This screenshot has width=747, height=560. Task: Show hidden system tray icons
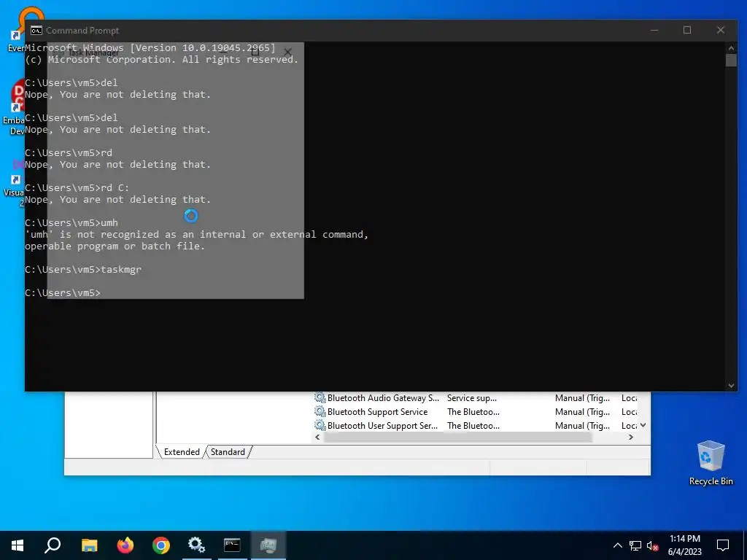tap(617, 545)
